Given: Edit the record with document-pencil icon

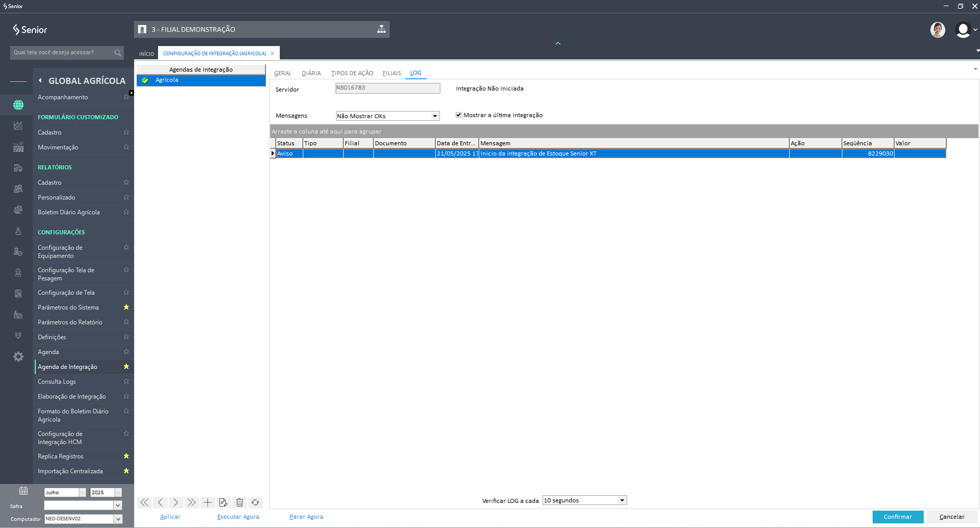Looking at the screenshot, I should pos(223,502).
